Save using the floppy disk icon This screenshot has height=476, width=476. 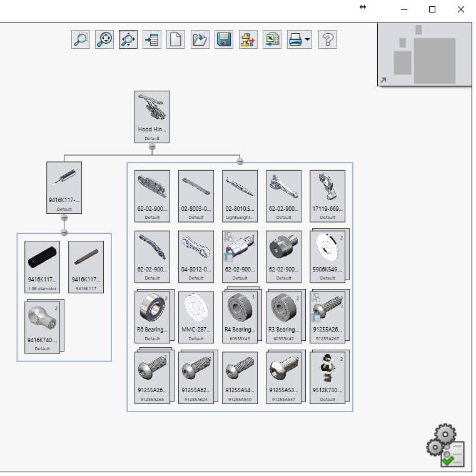point(224,39)
